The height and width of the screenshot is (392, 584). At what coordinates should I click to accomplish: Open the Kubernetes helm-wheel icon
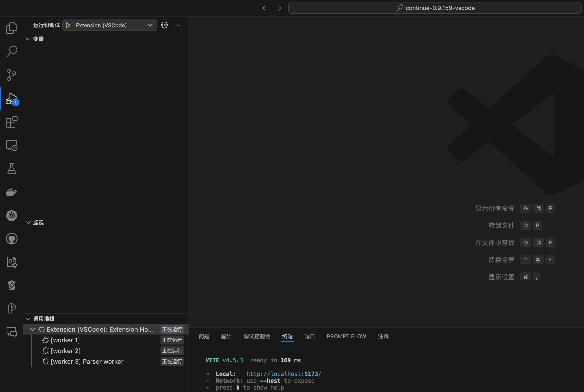pos(11,215)
